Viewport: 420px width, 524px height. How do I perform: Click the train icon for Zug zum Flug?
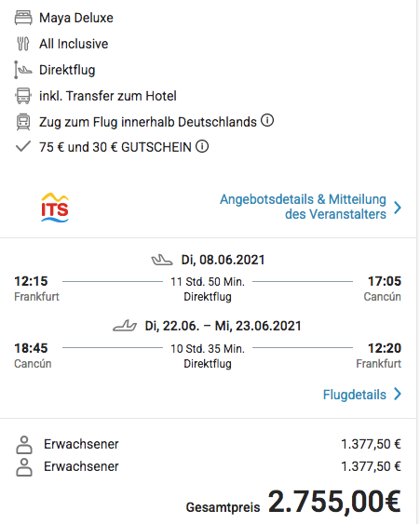(23, 122)
